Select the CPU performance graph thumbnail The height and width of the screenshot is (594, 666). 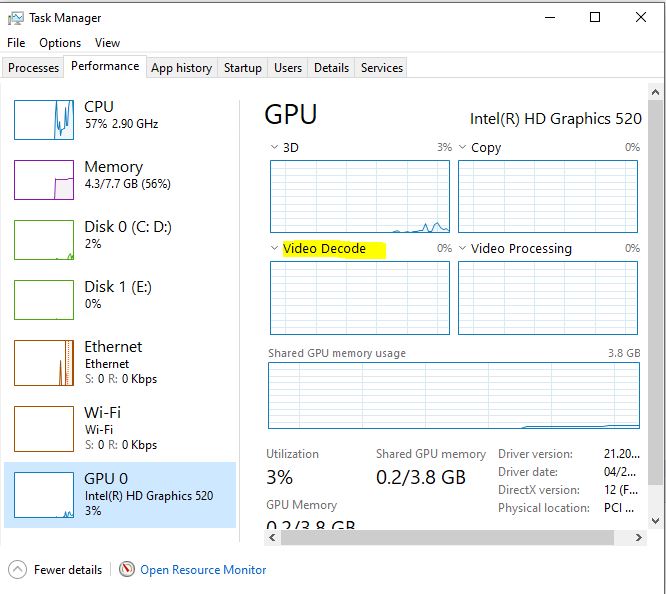click(x=44, y=119)
